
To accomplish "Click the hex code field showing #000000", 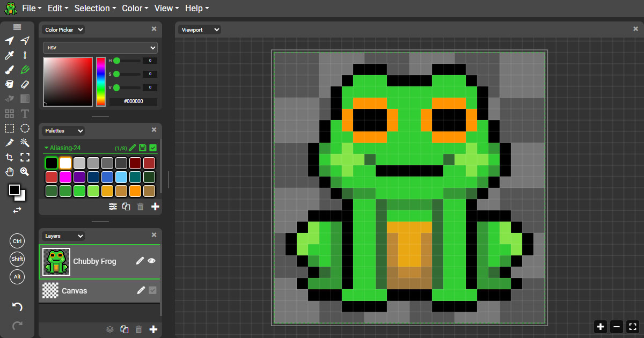I will 133,101.
